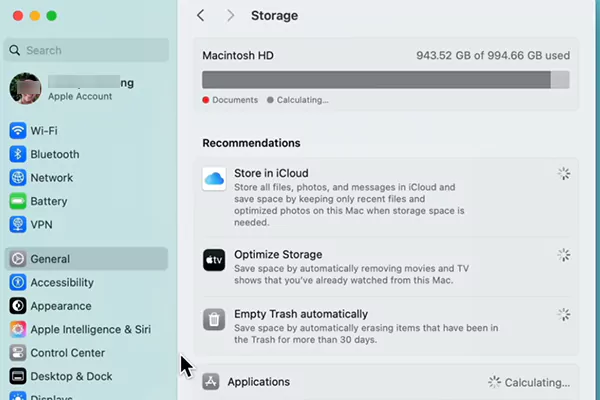Image resolution: width=600 pixels, height=400 pixels.
Task: Select Battery label in the sidebar
Action: click(x=49, y=201)
